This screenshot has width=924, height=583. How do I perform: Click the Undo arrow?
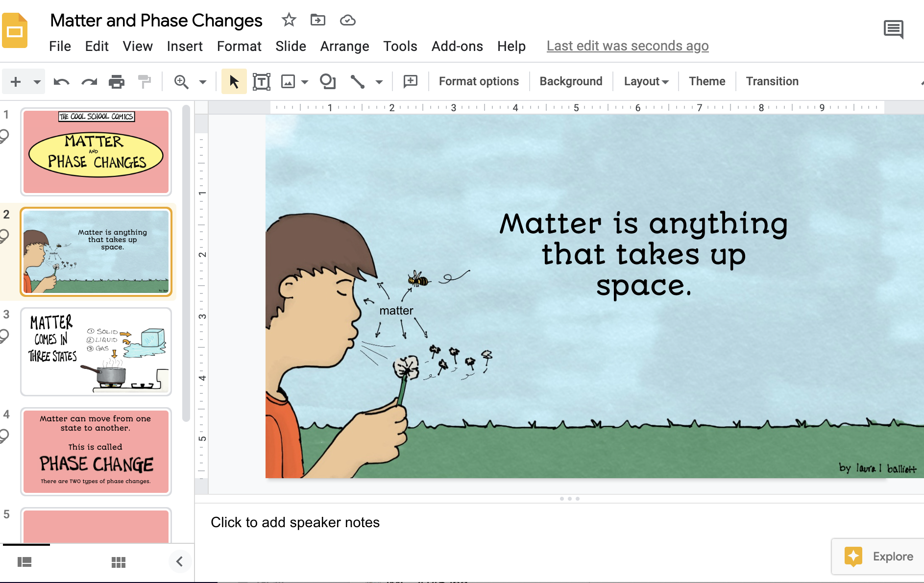click(61, 81)
